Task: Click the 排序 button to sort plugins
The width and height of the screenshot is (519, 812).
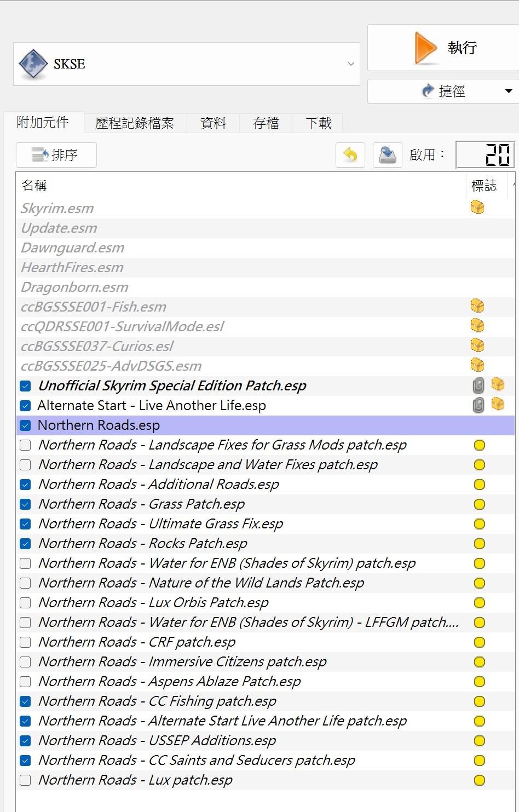Action: (56, 155)
